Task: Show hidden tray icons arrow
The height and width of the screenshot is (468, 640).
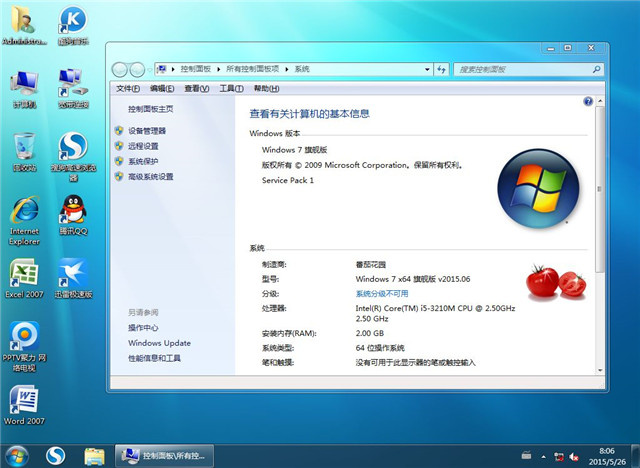Action: pos(544,457)
